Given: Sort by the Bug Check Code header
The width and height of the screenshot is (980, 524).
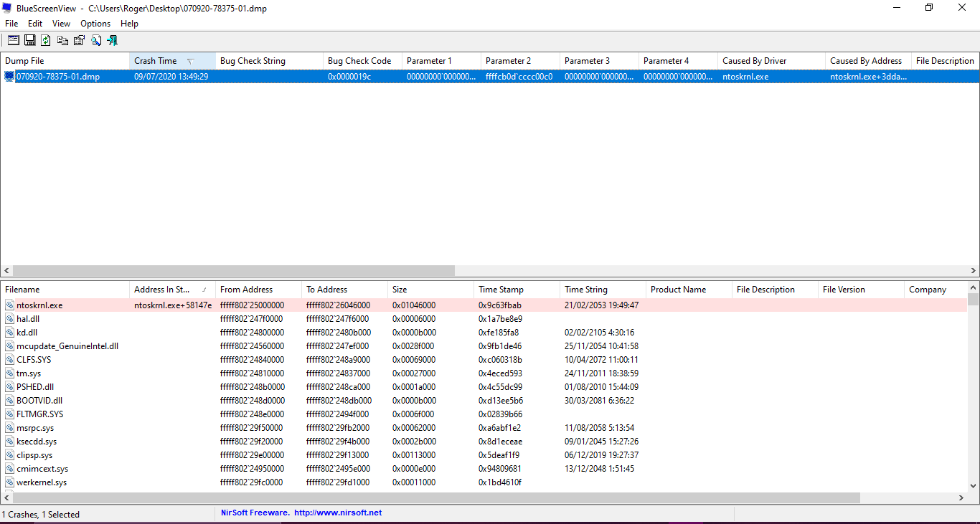Looking at the screenshot, I should click(x=362, y=61).
